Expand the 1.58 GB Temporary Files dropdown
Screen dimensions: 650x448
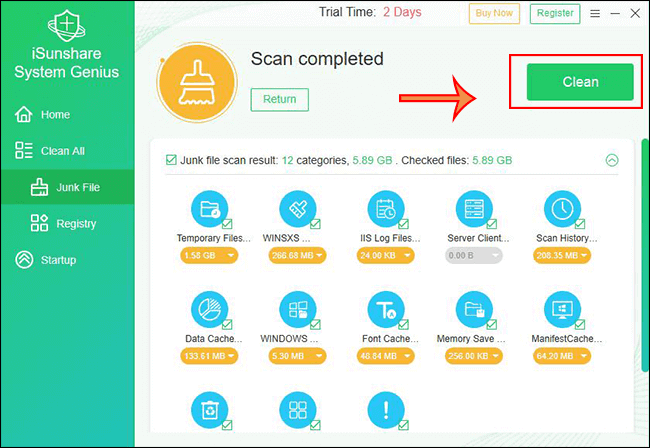[x=209, y=255]
